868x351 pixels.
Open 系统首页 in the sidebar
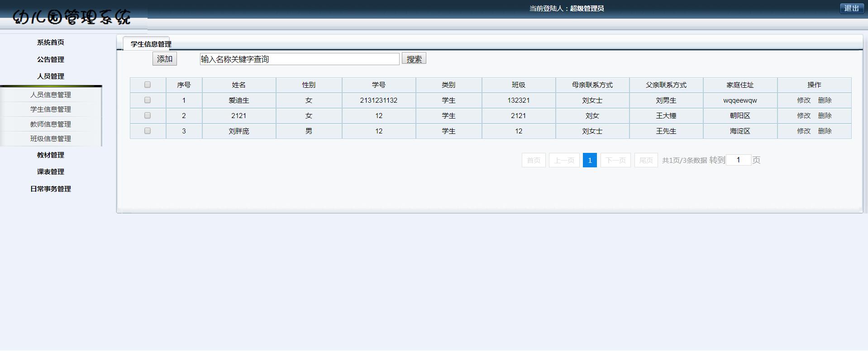[51, 42]
